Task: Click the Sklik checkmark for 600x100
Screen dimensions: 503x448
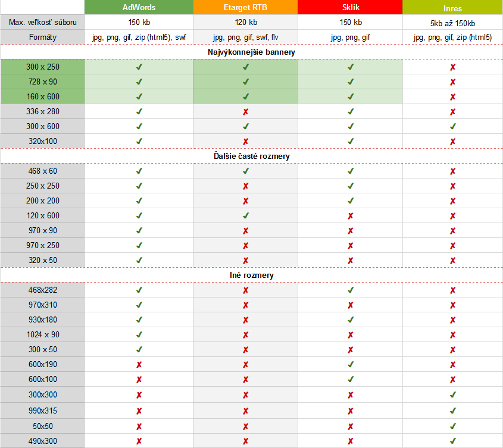Action: [351, 379]
